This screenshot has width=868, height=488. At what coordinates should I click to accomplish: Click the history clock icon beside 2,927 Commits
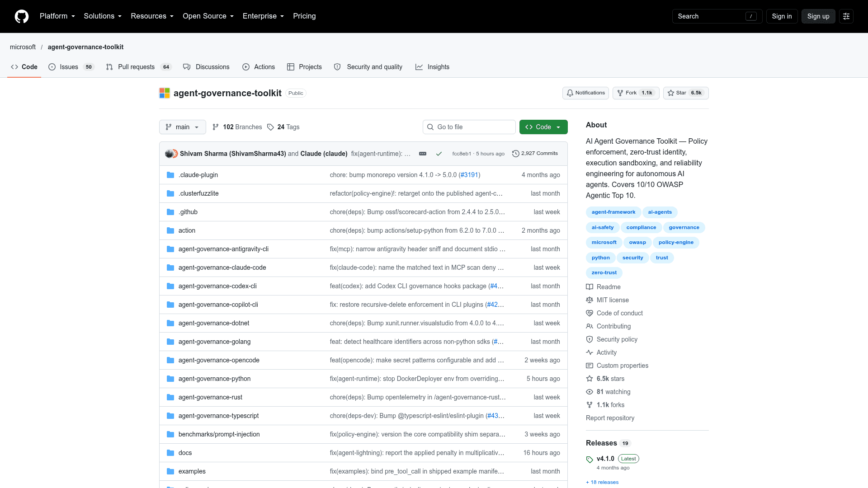515,154
